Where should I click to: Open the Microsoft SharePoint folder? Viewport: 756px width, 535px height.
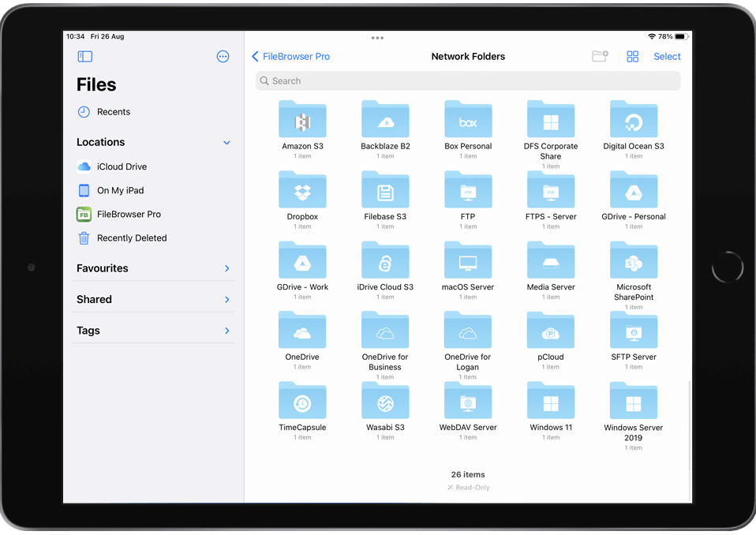(634, 260)
